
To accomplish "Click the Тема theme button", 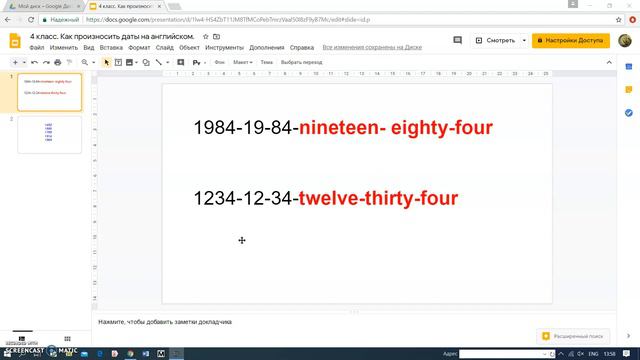I will coord(267,62).
